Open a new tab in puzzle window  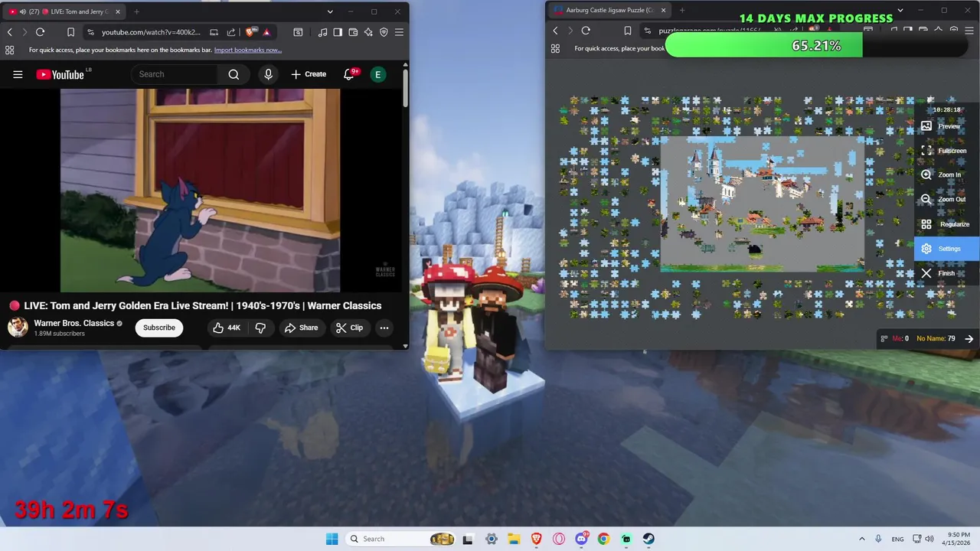(x=682, y=10)
